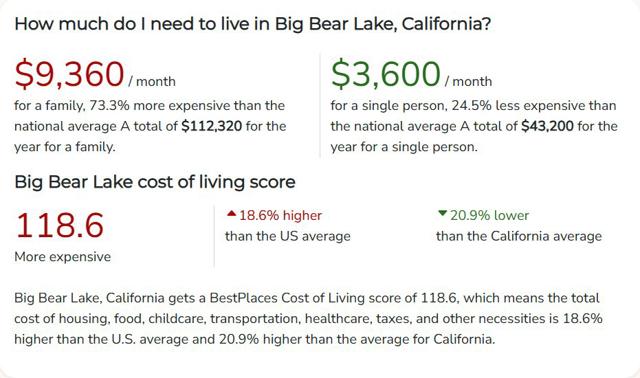Click the 20.9% lower green text
Image resolution: width=640 pixels, height=378 pixels.
coord(489,215)
